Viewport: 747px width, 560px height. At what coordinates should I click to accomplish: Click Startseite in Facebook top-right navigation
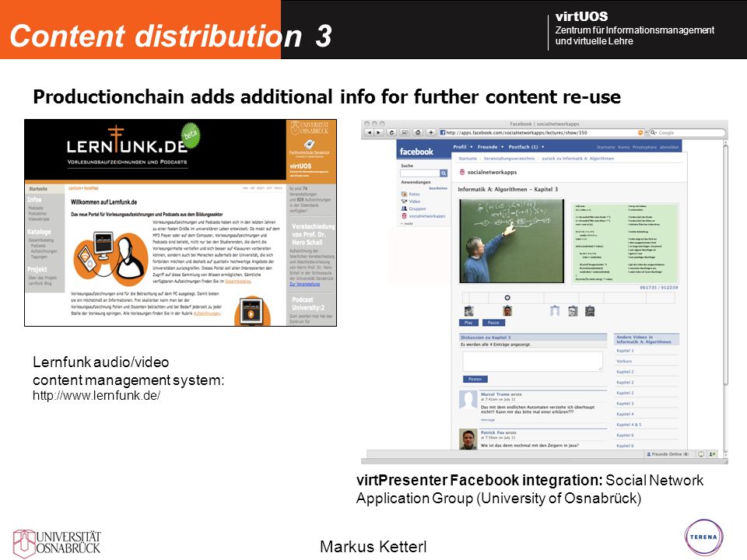click(606, 147)
